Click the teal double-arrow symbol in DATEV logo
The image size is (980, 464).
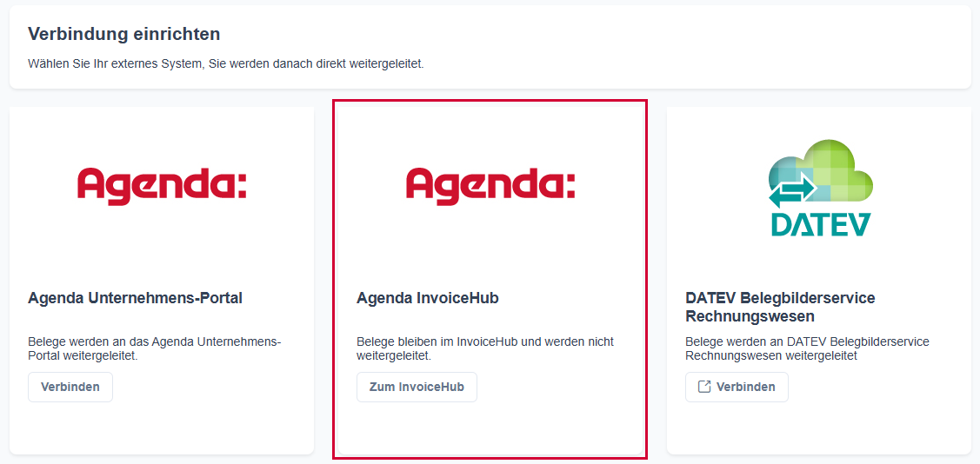[x=791, y=189]
